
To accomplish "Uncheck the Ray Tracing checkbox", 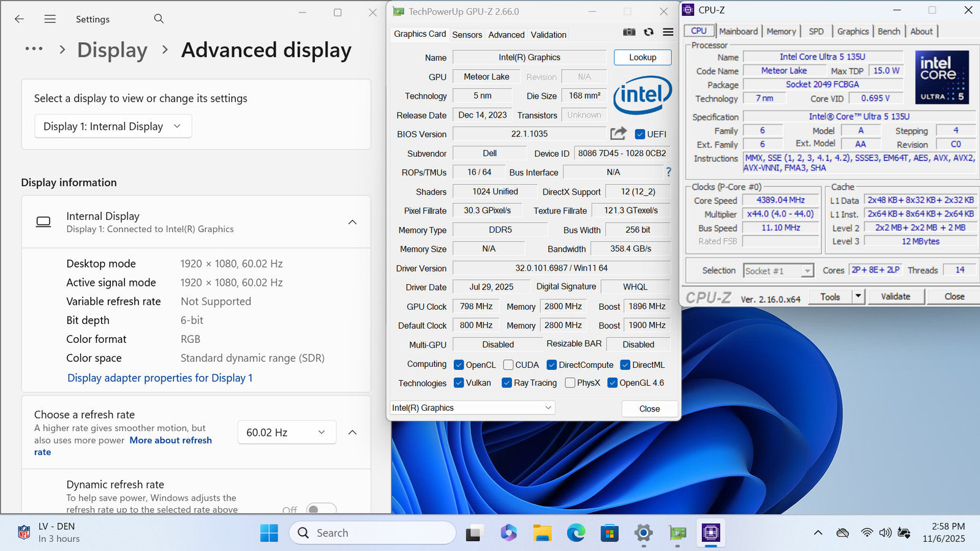I will [507, 383].
